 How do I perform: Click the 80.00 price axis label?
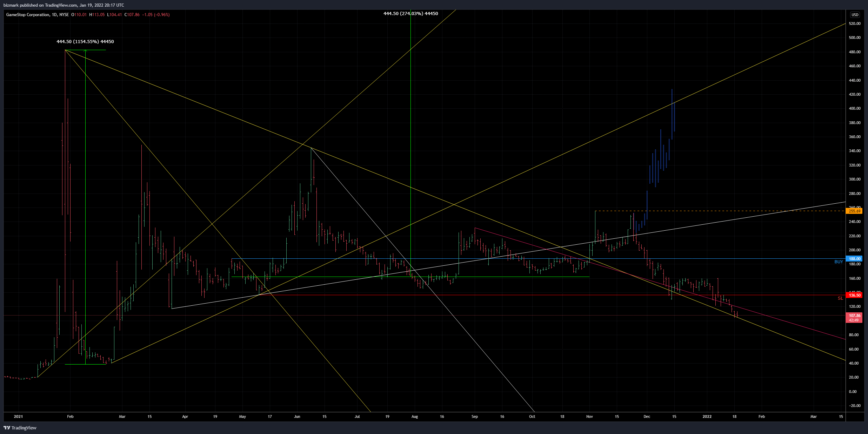coord(854,335)
